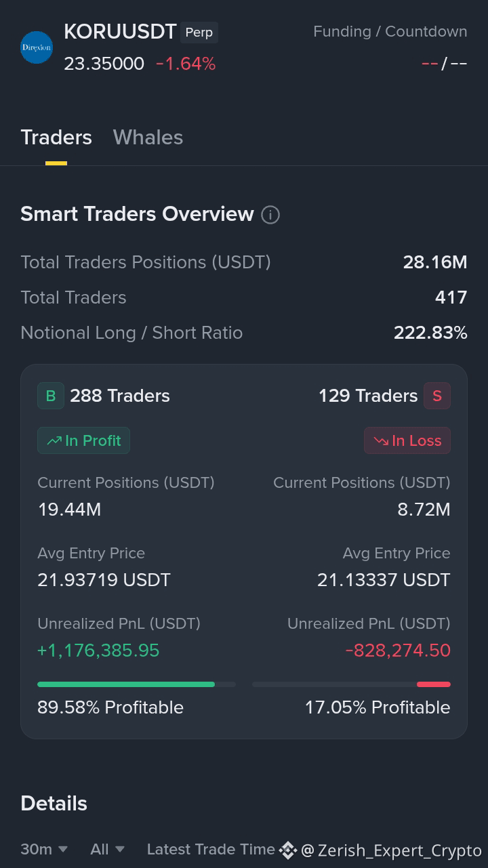488x868 pixels.
Task: Click the In Profit trend tag
Action: coord(83,440)
